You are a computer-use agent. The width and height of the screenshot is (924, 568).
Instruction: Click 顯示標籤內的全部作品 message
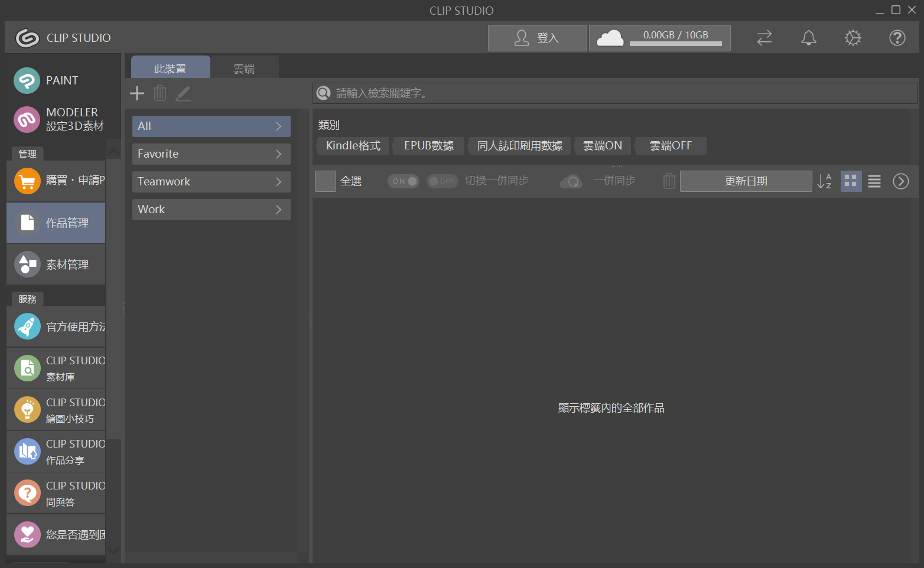pyautogui.click(x=611, y=408)
